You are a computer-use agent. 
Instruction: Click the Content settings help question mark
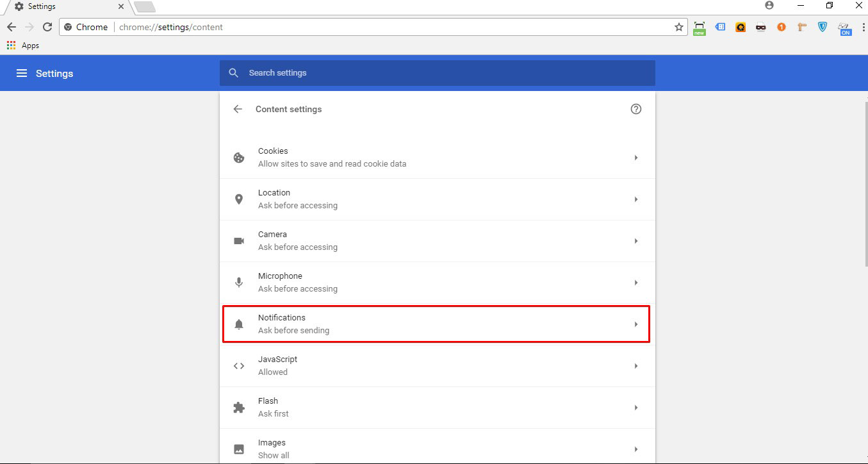coord(636,109)
